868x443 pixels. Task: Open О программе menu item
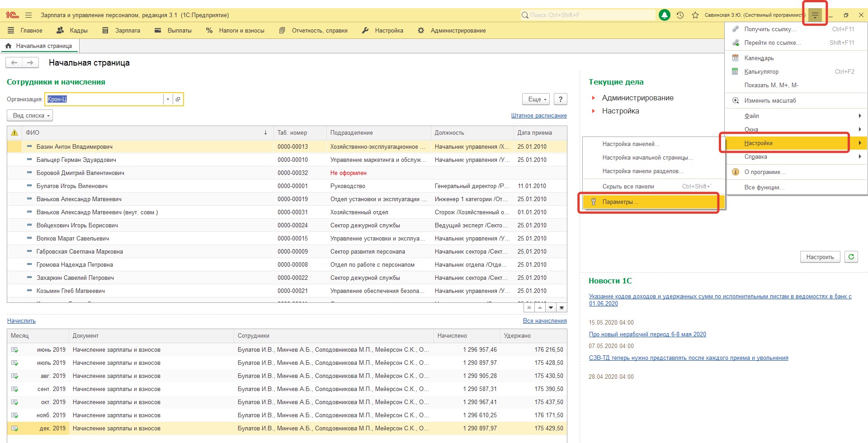click(x=796, y=172)
